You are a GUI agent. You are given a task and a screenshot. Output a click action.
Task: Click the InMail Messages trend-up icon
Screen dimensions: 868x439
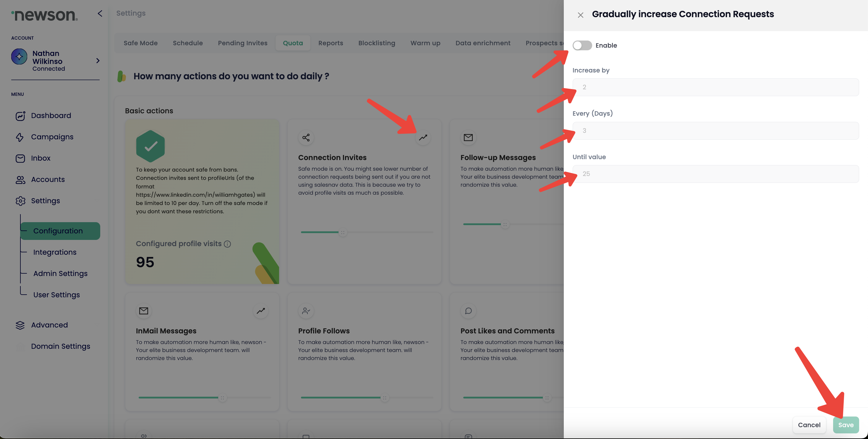coord(260,311)
